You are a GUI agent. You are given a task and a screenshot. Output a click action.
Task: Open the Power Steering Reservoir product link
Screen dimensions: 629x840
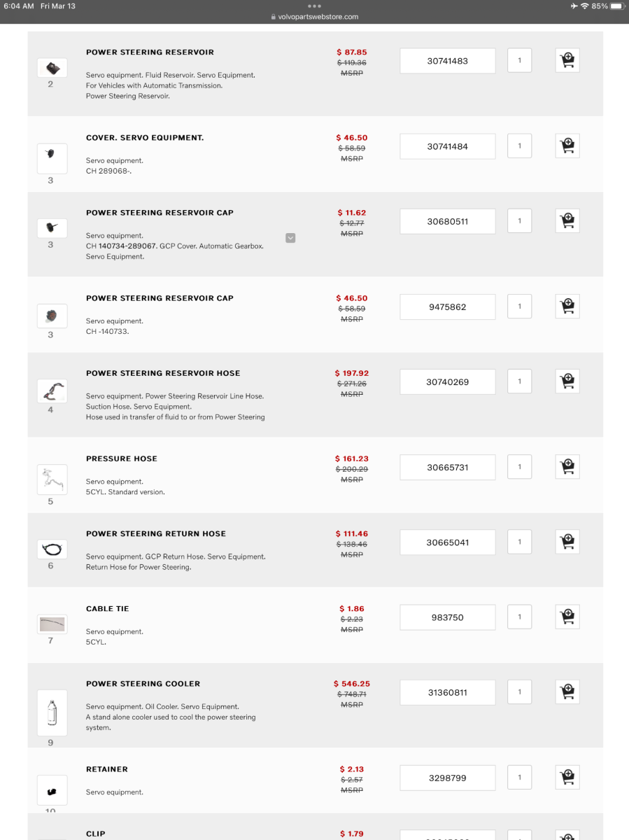150,52
